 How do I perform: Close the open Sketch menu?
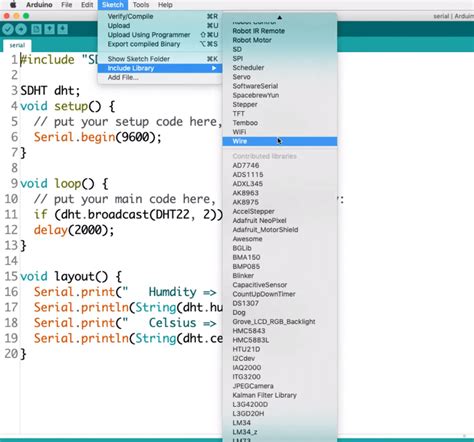click(x=113, y=5)
